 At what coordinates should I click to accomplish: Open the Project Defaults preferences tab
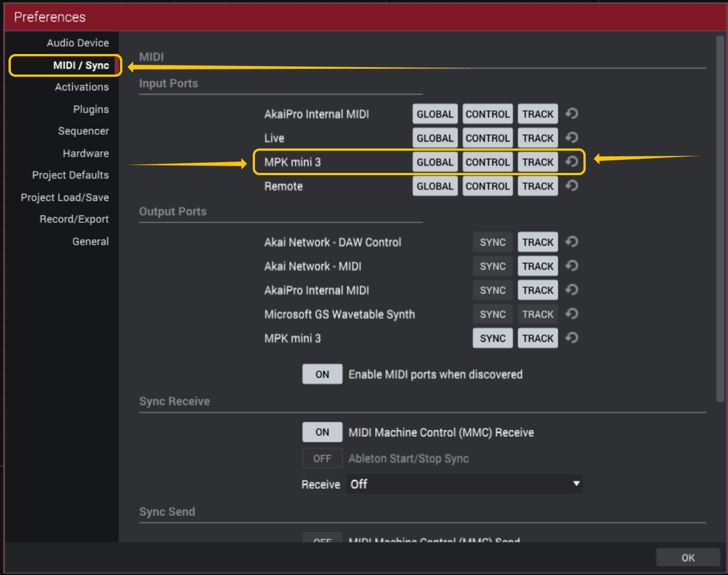tap(70, 175)
